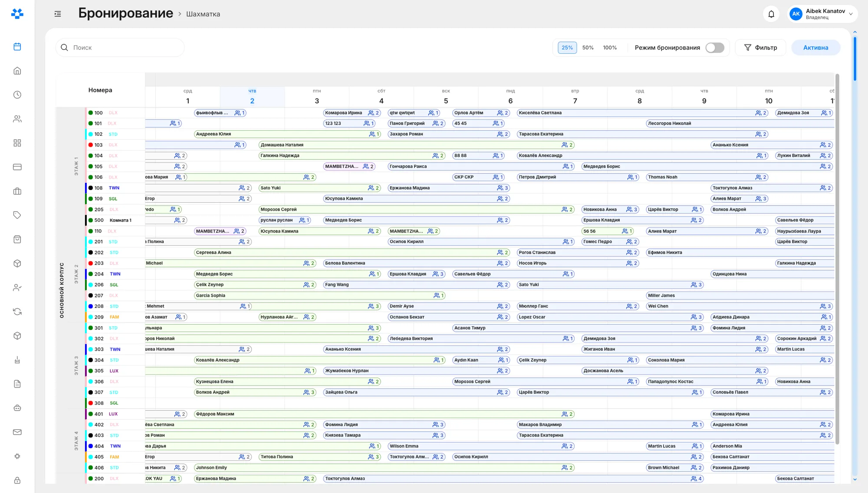Viewport: 868px width, 493px height.
Task: Select day 2 чтв column header
Action: pyautogui.click(x=252, y=96)
